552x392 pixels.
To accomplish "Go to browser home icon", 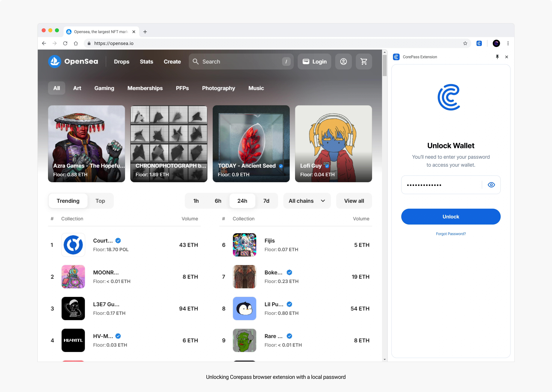I will click(x=76, y=43).
